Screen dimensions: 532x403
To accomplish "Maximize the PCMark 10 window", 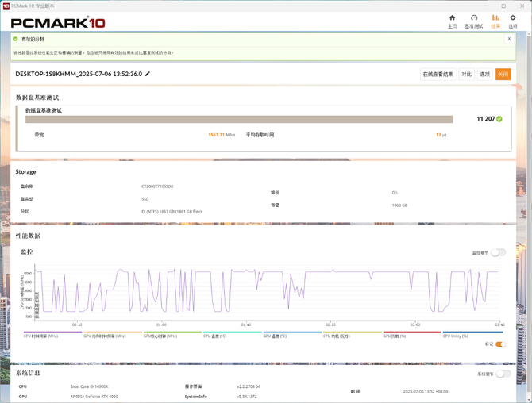I will [x=503, y=6].
